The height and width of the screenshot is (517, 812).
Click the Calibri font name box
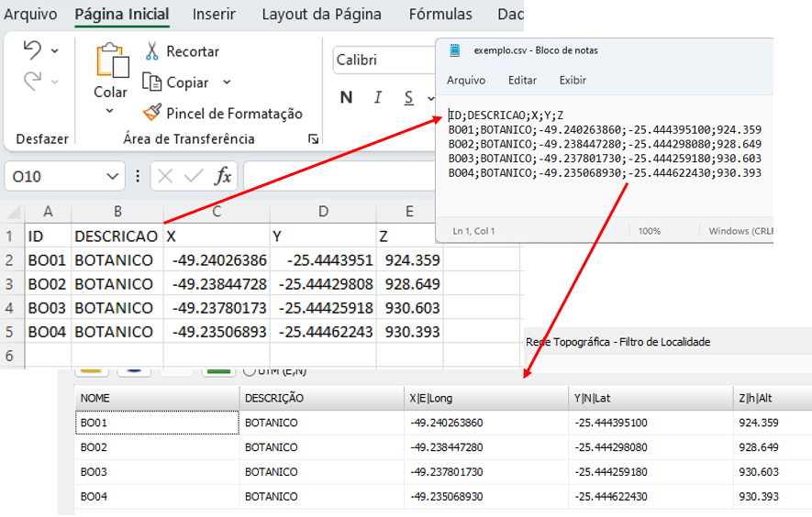pyautogui.click(x=384, y=60)
